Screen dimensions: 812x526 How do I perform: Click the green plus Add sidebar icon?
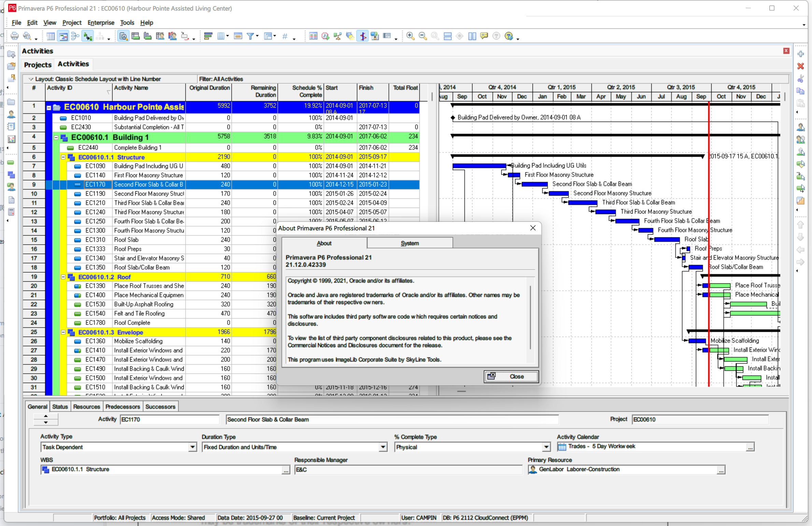coord(801,54)
